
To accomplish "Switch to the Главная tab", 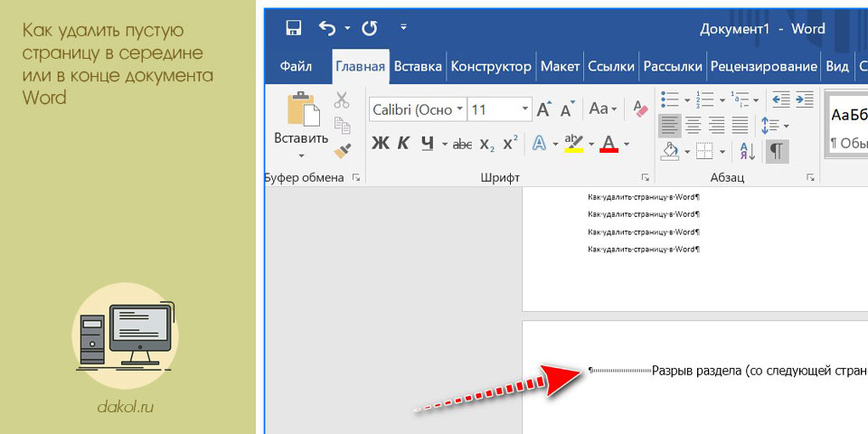I will coord(361,66).
